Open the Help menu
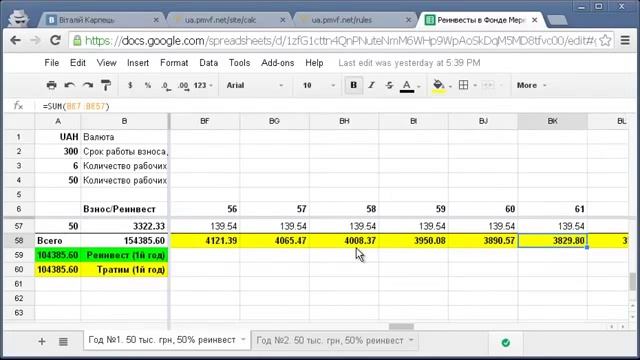The height and width of the screenshot is (360, 640). coord(314,63)
